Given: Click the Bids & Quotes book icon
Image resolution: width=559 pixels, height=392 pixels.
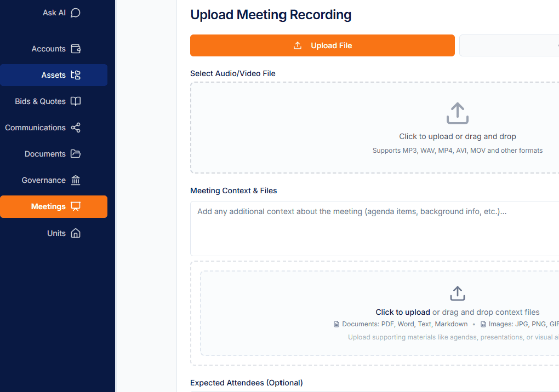Looking at the screenshot, I should (76, 101).
